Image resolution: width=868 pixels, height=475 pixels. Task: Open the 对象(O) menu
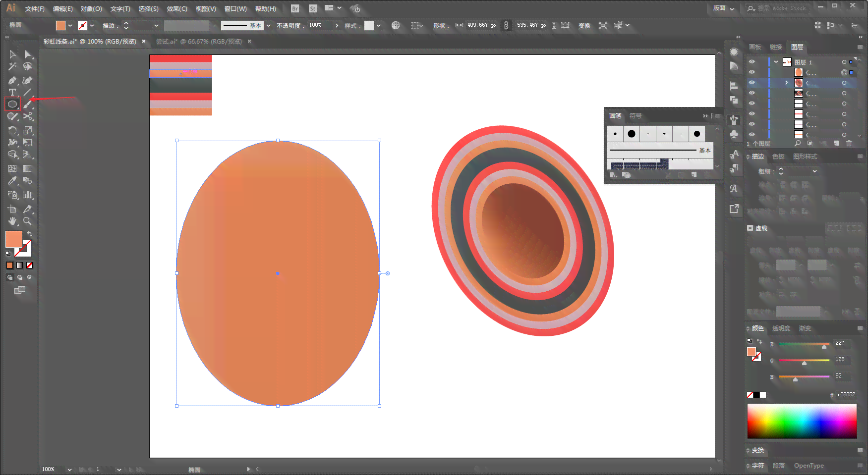tap(91, 9)
